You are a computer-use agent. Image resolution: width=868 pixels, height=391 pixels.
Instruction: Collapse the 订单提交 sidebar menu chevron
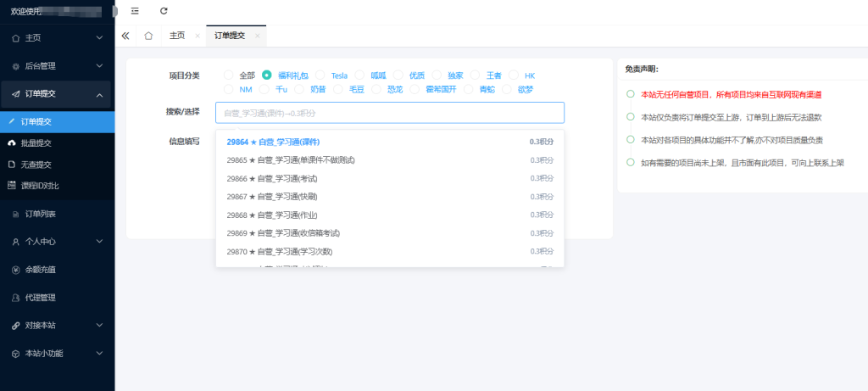pos(100,95)
